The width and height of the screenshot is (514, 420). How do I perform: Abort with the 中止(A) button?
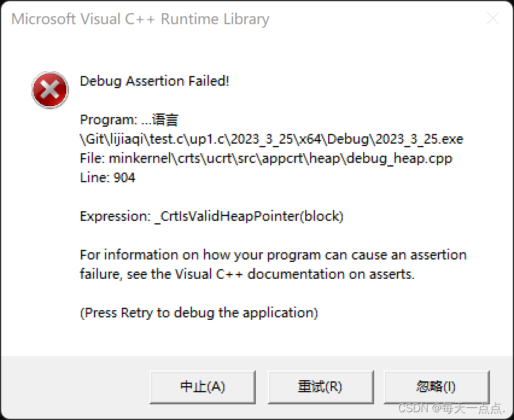tap(203, 387)
